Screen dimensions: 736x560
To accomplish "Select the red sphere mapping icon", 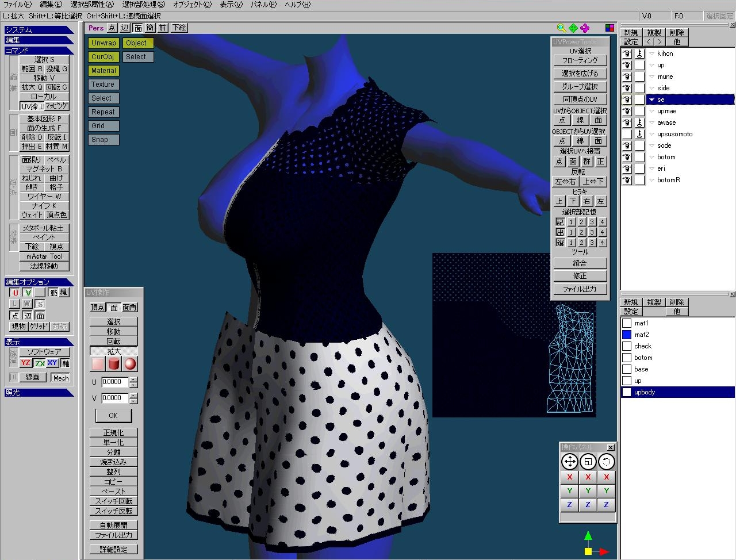I will 130,364.
